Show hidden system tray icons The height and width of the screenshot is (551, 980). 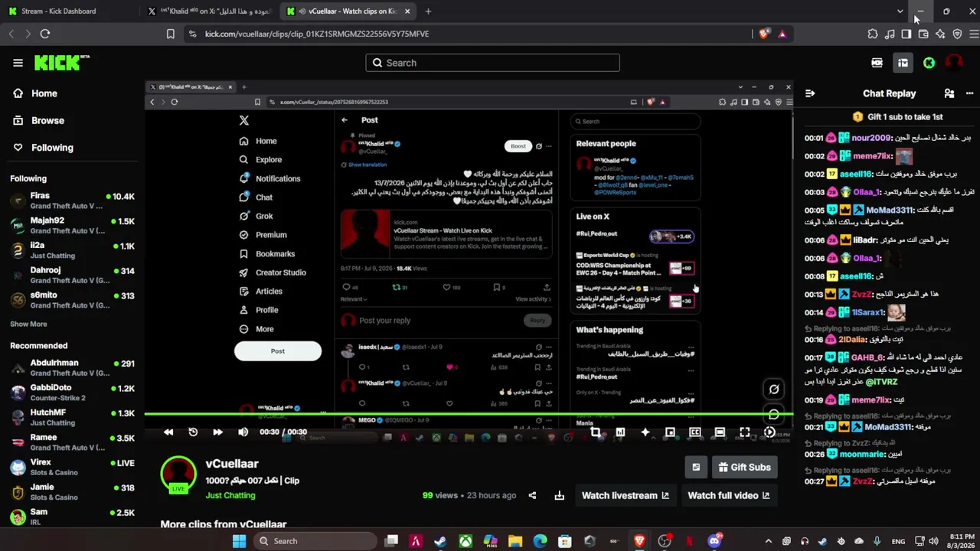pos(768,541)
